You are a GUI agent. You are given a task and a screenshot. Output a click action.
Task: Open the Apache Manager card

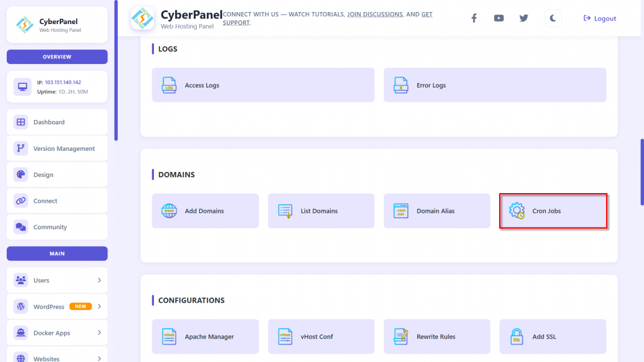pyautogui.click(x=205, y=337)
